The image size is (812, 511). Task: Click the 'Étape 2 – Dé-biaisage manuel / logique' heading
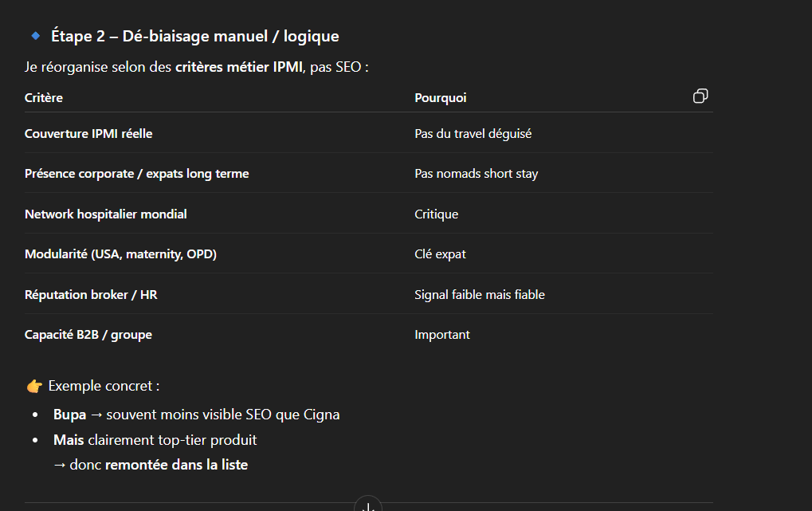194,36
